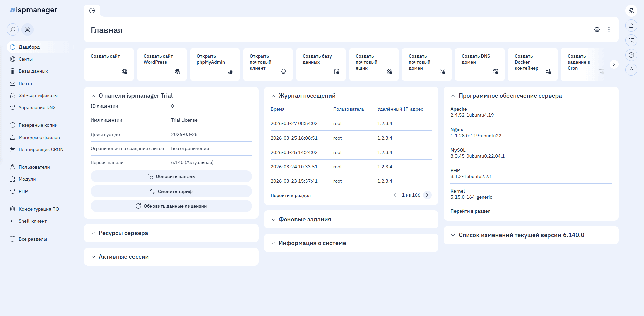Expand Фоновые задания section
Viewport: 644px width, 316px height.
(x=273, y=220)
